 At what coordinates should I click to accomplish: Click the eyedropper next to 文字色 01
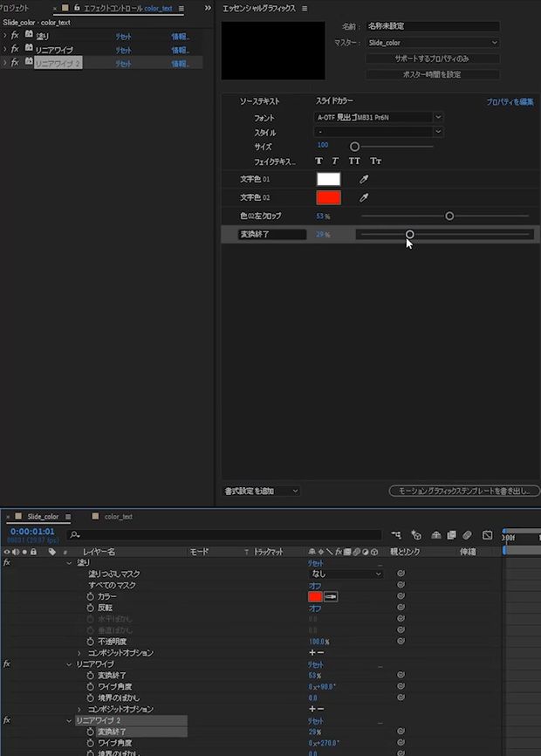(364, 179)
